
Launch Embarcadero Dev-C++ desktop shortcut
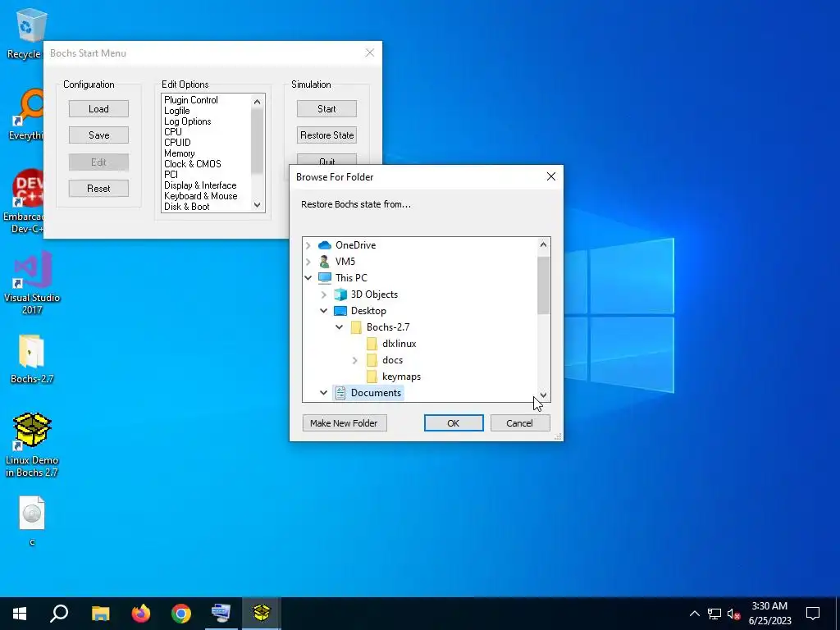(x=28, y=188)
